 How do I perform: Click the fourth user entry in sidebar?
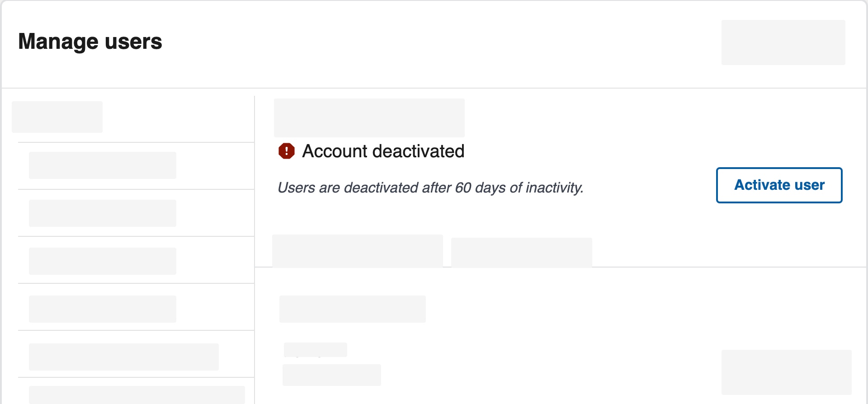(102, 309)
